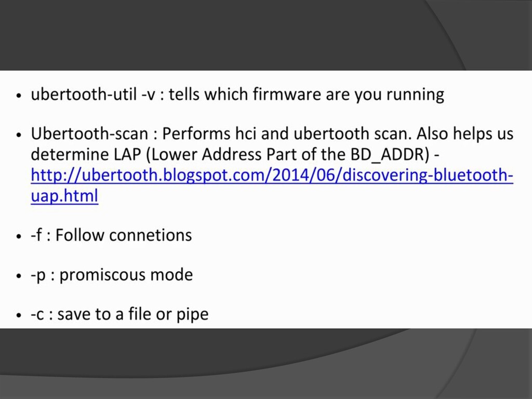This screenshot has width=532, height=399.
Task: Click the word 'promiscous'
Action: click(x=103, y=275)
